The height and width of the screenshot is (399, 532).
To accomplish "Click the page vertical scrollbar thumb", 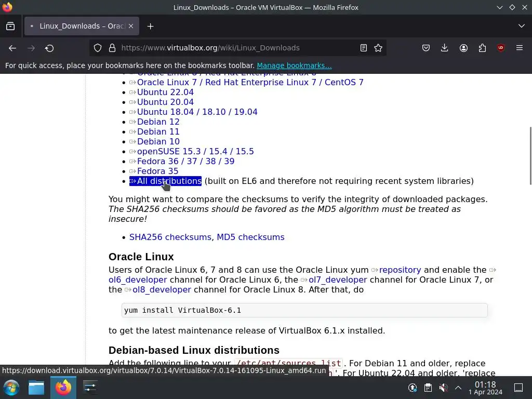I will click(x=530, y=156).
